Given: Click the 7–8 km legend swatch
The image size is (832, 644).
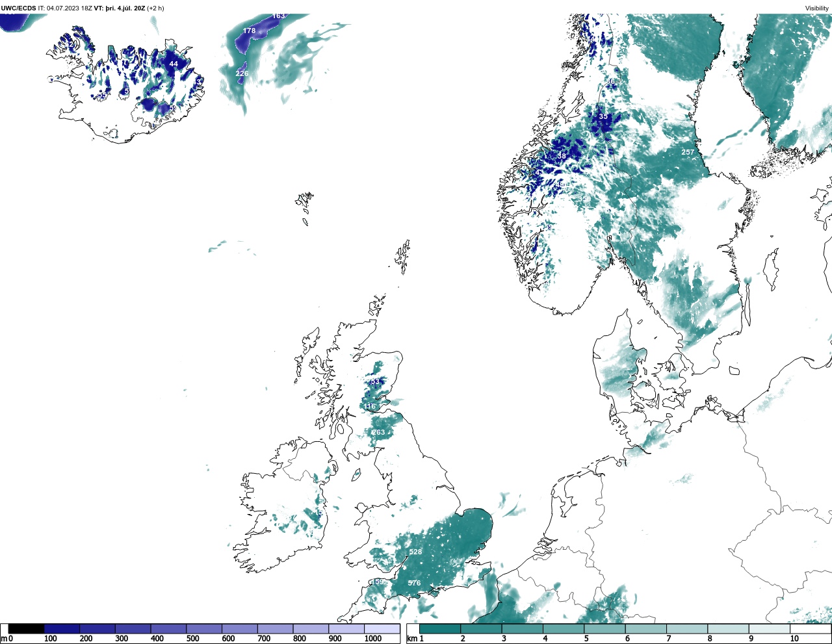Looking at the screenshot, I should tap(687, 629).
